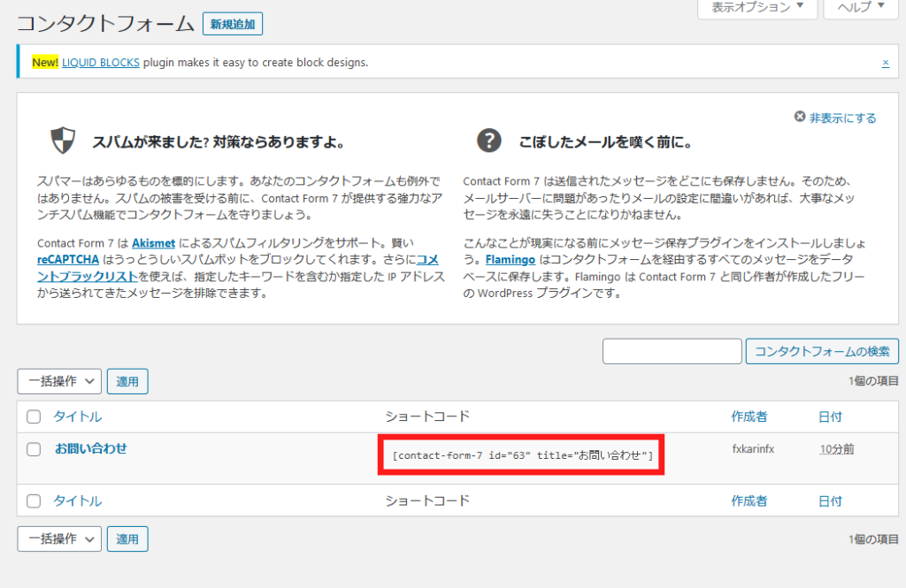The width and height of the screenshot is (906, 588).
Task: Open the bottom 一括操作 bulk actions dropdown
Action: 59,538
